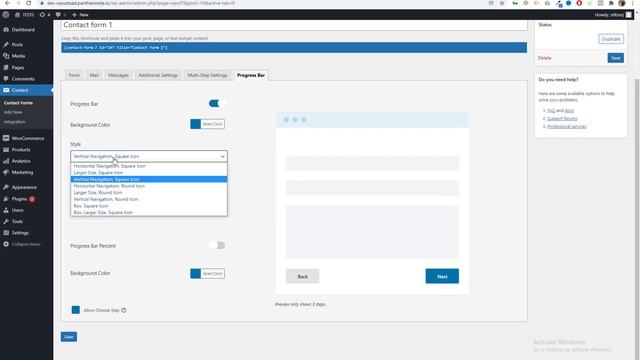Image resolution: width=640 pixels, height=360 pixels.
Task: Open the Posts pin icon
Action: (x=6, y=44)
